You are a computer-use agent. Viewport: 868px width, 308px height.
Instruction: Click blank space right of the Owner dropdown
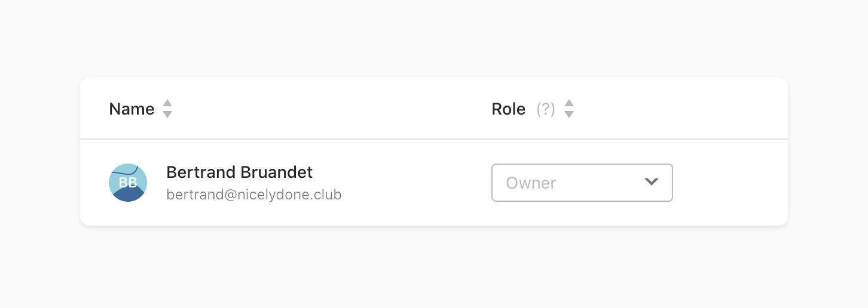(x=729, y=183)
